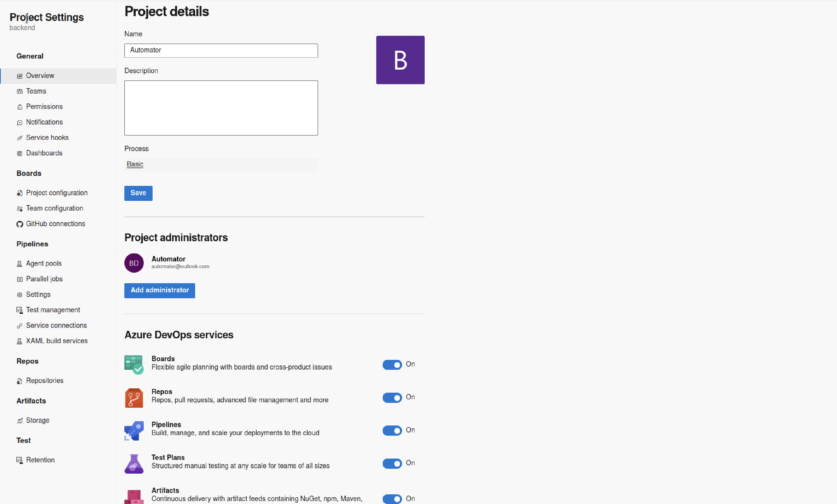The height and width of the screenshot is (504, 837).
Task: Turn off the Test Plans toggle
Action: 392,463
